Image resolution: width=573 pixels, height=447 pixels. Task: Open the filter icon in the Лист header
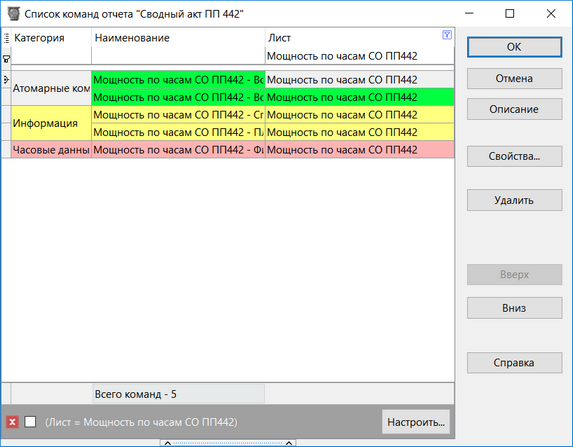click(x=447, y=35)
